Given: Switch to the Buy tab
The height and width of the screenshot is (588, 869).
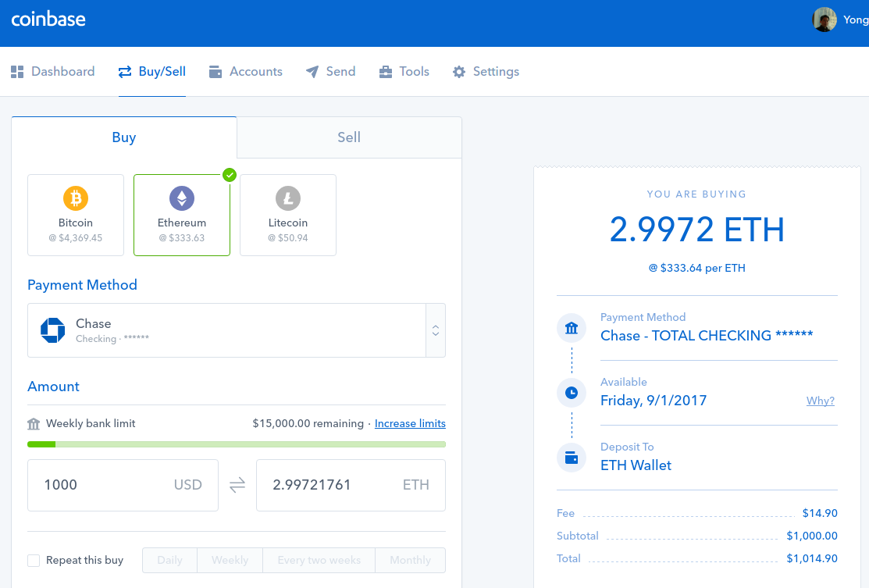Looking at the screenshot, I should coord(124,137).
